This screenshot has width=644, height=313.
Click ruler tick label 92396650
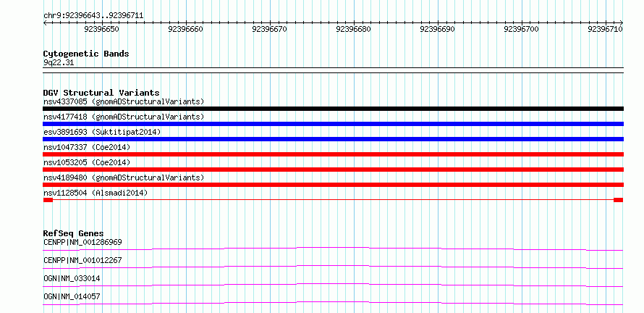pyautogui.click(x=101, y=30)
